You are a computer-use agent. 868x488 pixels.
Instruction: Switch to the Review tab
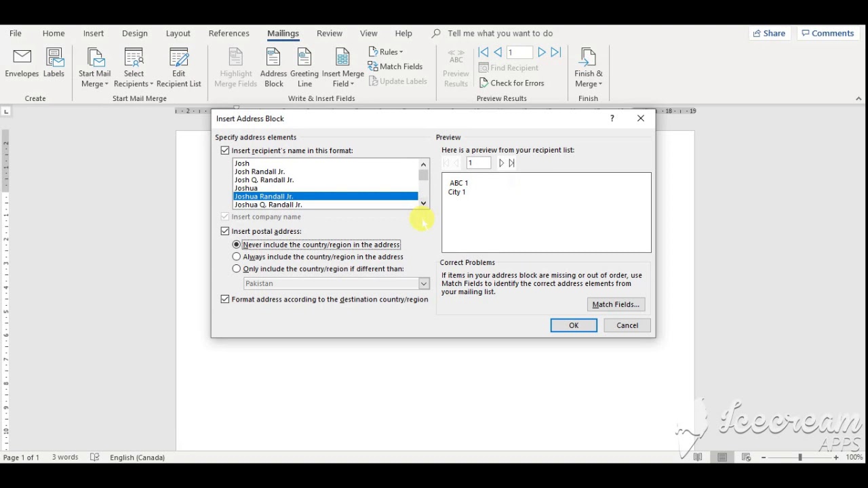point(330,33)
